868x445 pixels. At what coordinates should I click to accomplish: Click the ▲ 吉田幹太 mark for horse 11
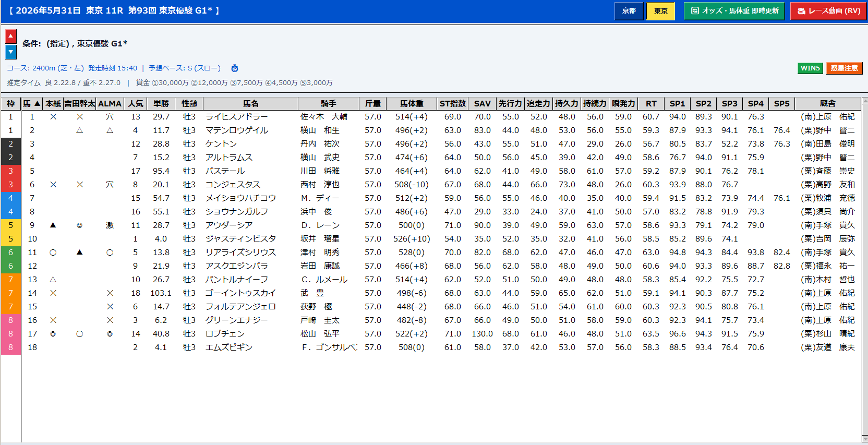(79, 252)
